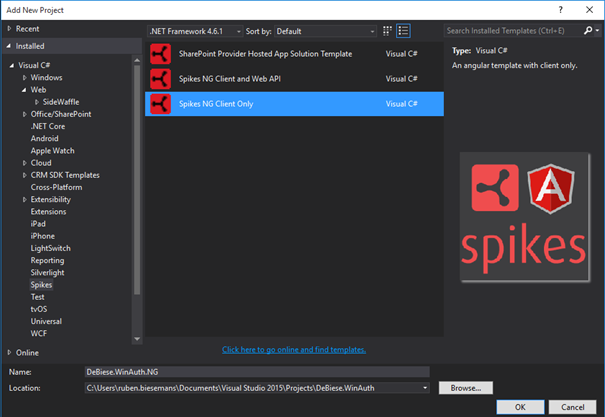
Task: Select the Silverlight category
Action: pyautogui.click(x=47, y=272)
